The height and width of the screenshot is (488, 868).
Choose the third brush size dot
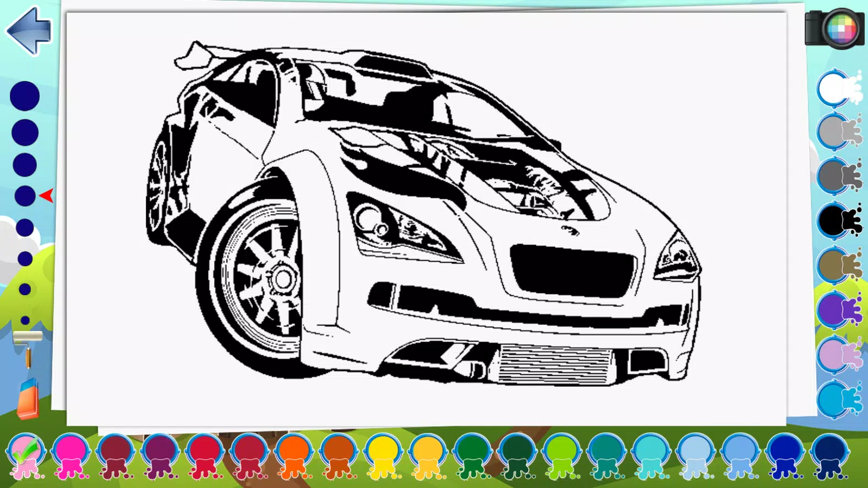pyautogui.click(x=25, y=165)
